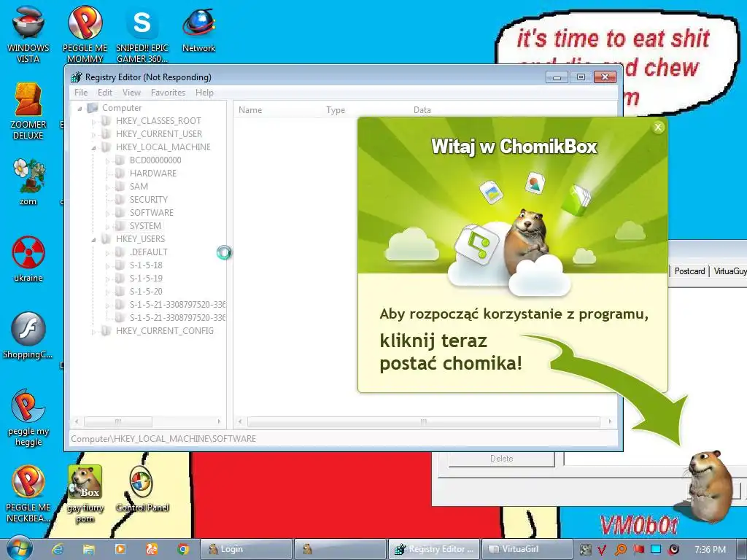747x560 pixels.
Task: Expand the SOFTWARE key
Action: [x=108, y=214]
